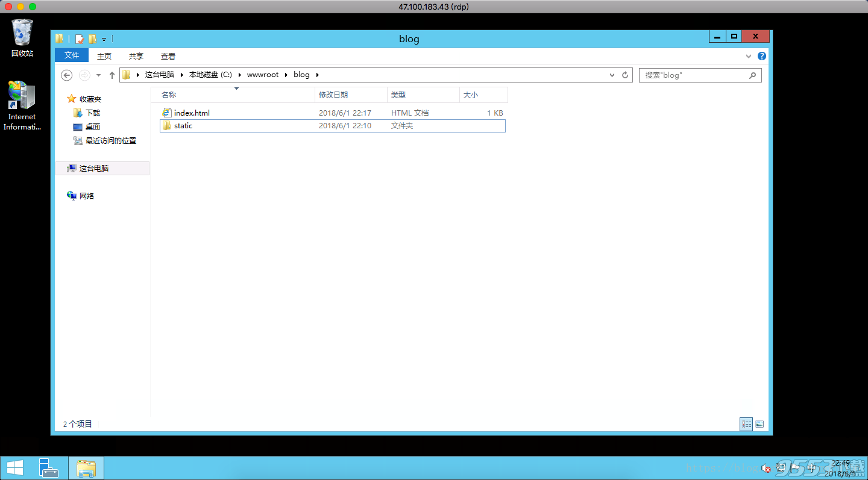
Task: Click the search magnifier icon
Action: click(752, 75)
